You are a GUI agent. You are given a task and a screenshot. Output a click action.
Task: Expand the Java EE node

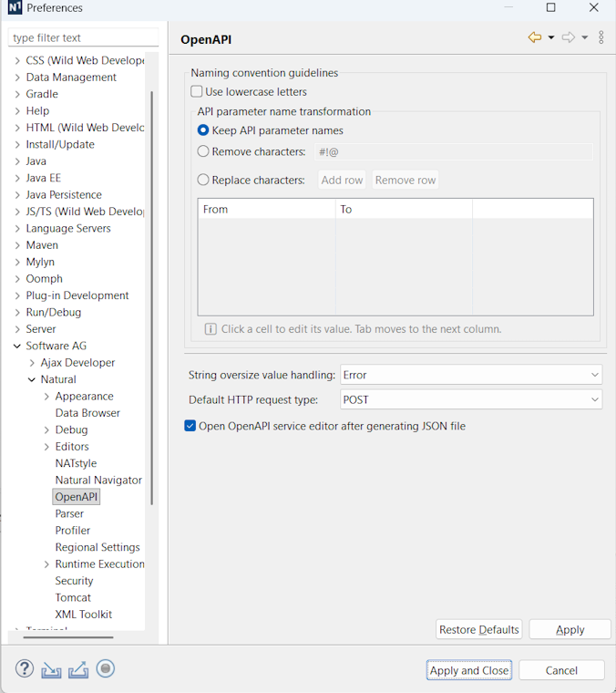pyautogui.click(x=17, y=178)
